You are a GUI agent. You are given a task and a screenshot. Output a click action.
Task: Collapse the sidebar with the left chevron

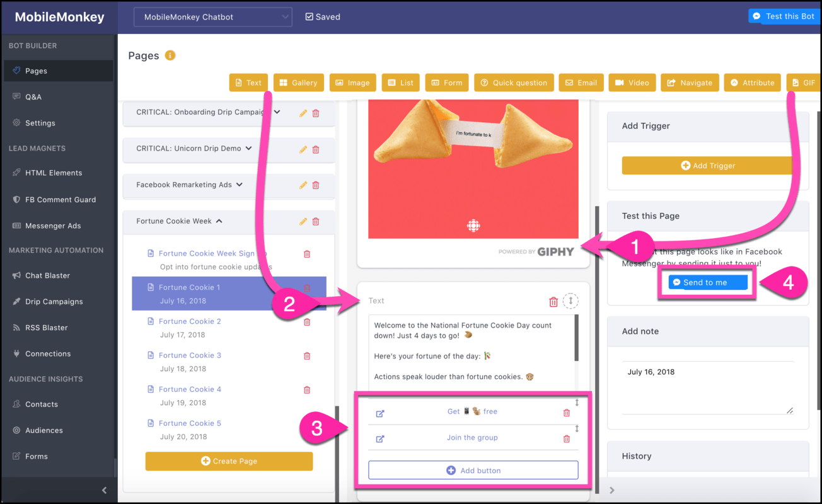pyautogui.click(x=104, y=490)
